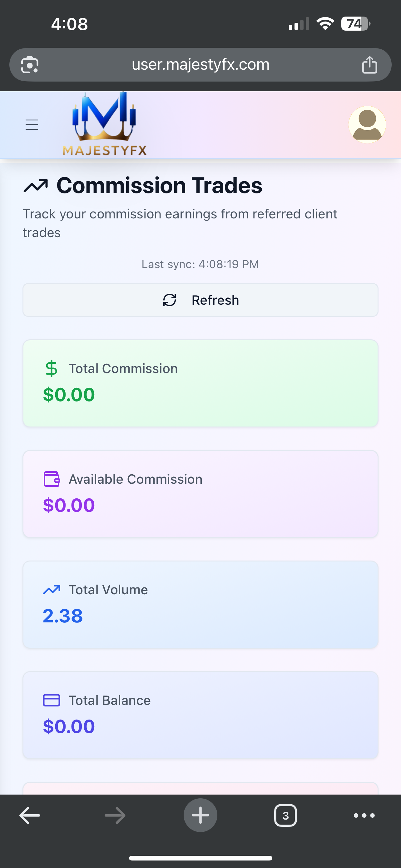
Task: Tap the blue trend arrow in Total Volume
Action: coord(52,590)
